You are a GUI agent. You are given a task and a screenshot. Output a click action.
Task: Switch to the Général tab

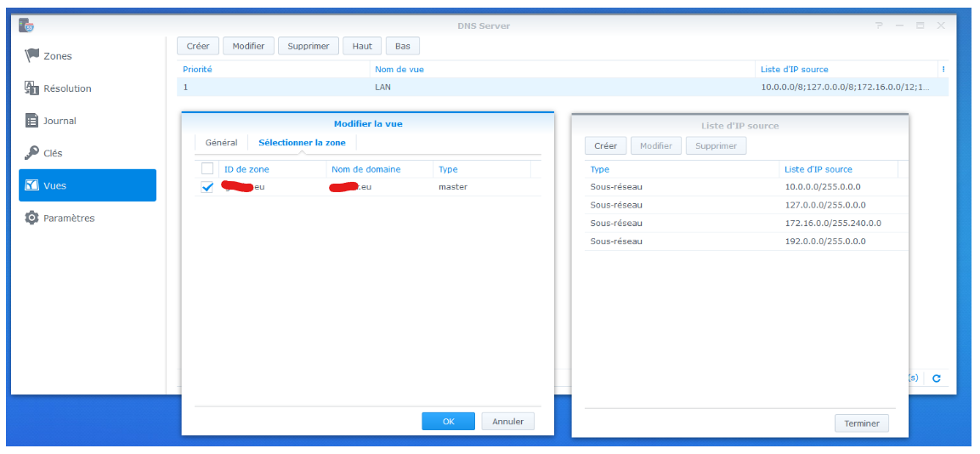pyautogui.click(x=221, y=143)
